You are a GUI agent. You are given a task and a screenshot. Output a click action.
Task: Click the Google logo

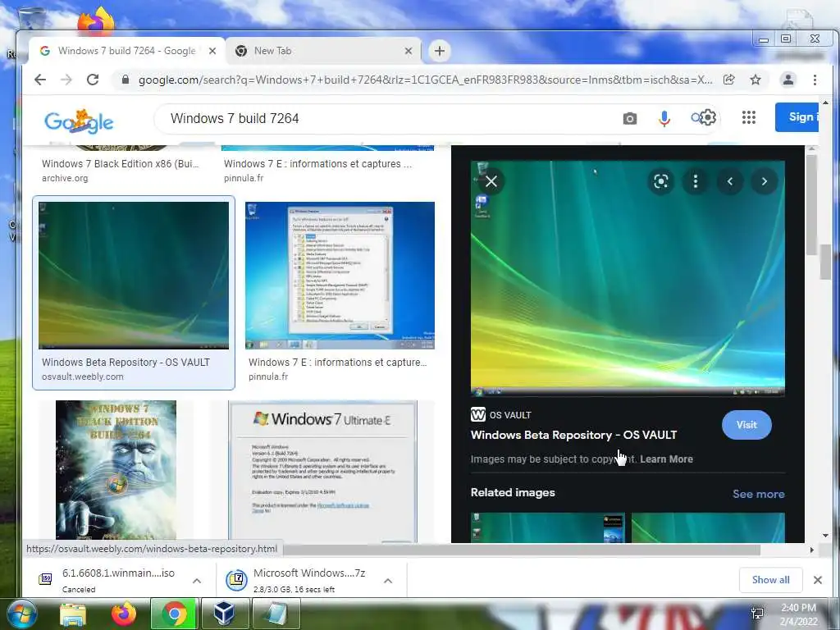[x=80, y=121]
